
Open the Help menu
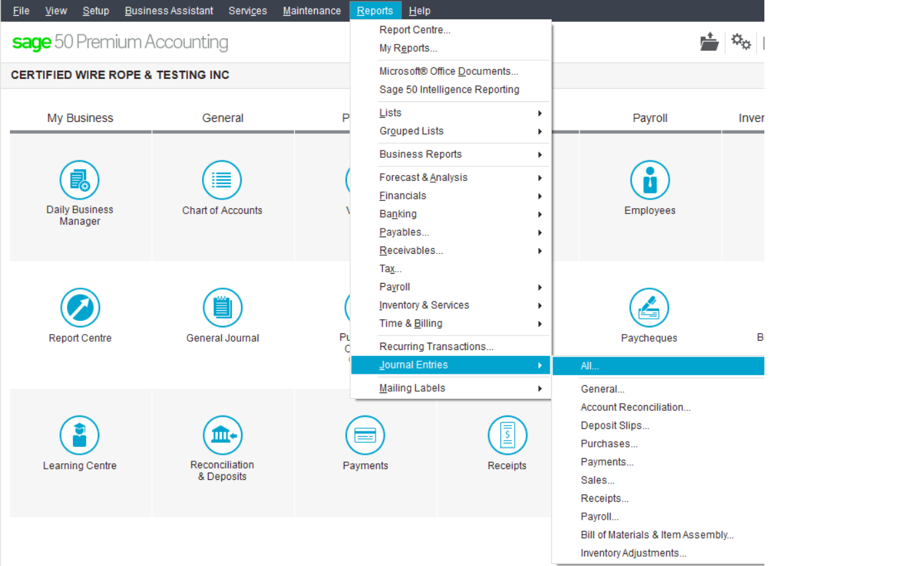419,11
